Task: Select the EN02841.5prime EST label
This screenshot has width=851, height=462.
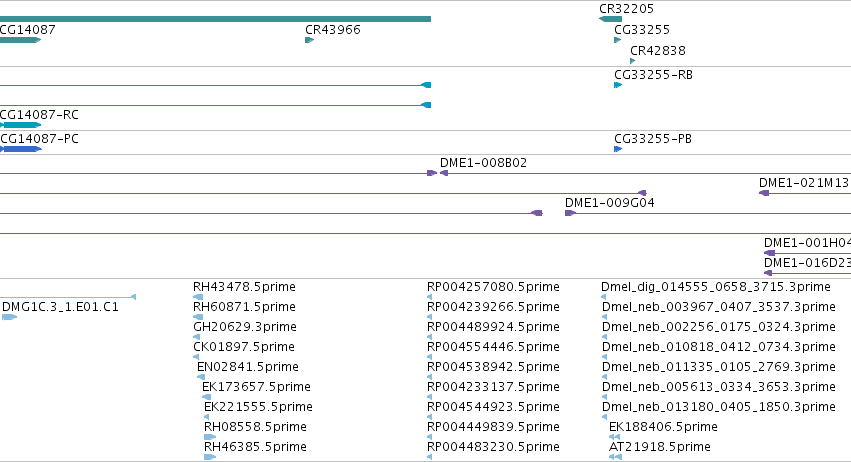Action: click(x=247, y=367)
